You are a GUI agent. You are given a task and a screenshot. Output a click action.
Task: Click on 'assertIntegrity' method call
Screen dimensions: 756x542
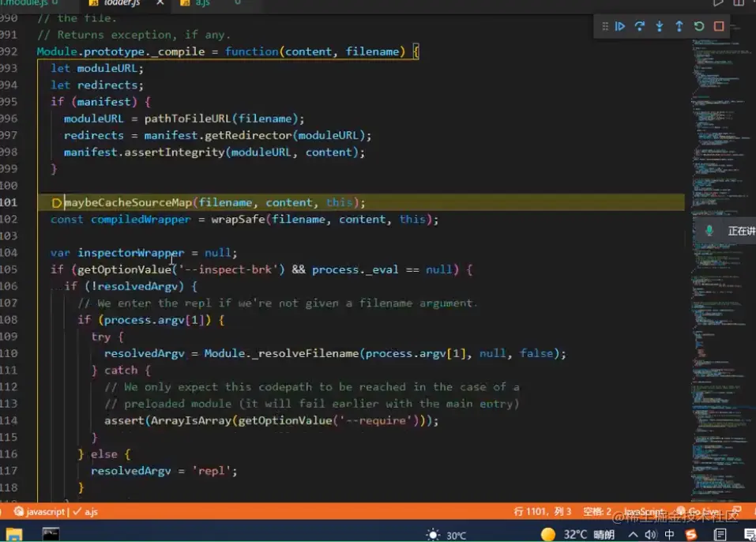[x=175, y=152]
